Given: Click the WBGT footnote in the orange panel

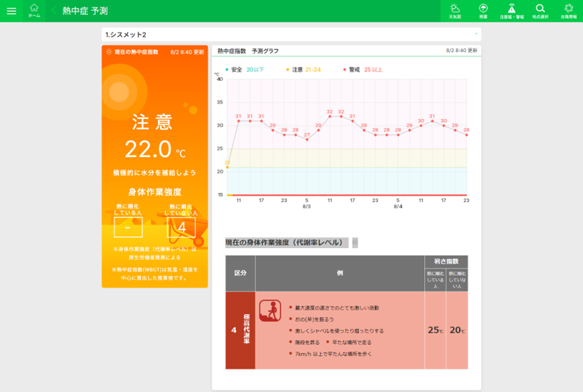Looking at the screenshot, I should [x=155, y=274].
